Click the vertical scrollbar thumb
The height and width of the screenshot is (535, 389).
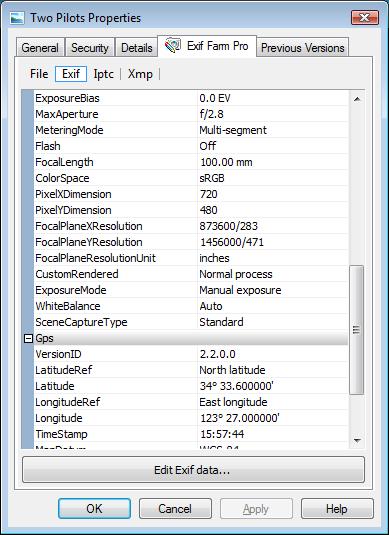pos(357,330)
